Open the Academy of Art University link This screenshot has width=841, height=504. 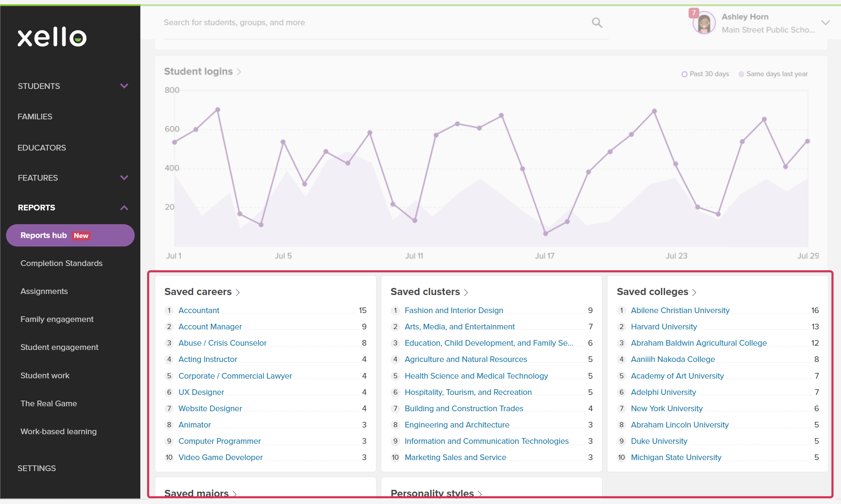(x=678, y=376)
